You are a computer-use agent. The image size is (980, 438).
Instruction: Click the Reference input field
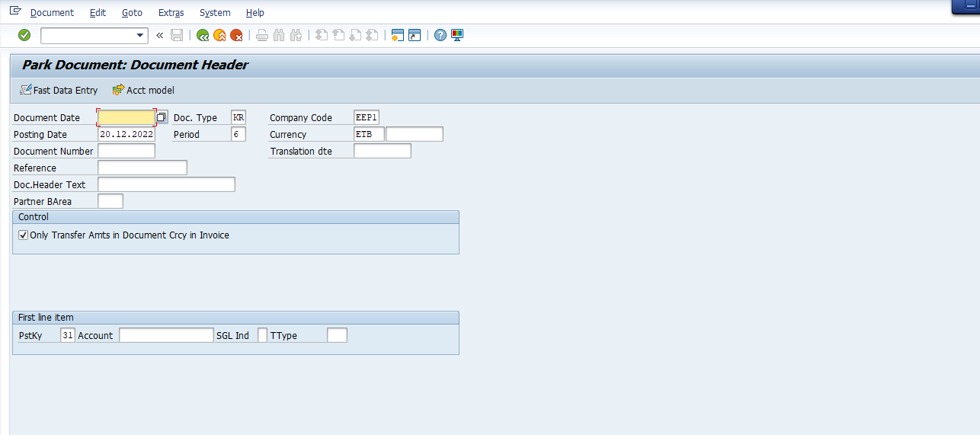click(143, 168)
